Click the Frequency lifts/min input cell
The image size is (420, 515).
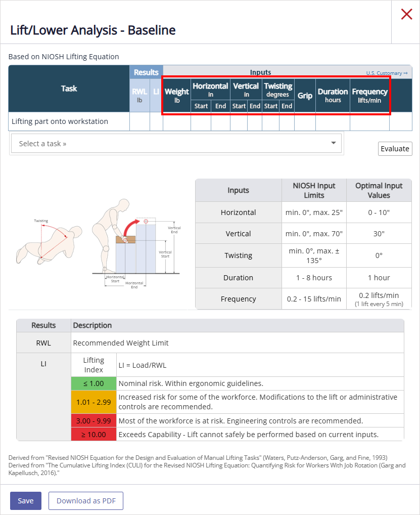coord(369,121)
